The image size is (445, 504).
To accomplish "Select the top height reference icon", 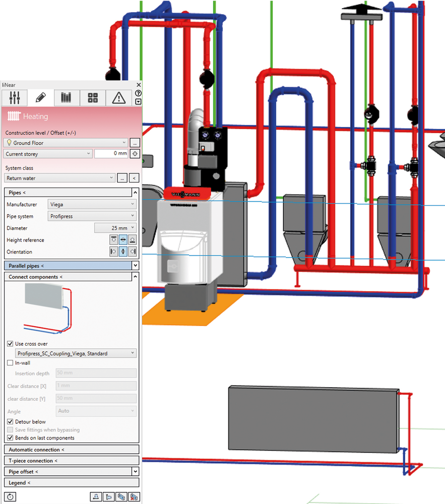I will click(x=113, y=240).
